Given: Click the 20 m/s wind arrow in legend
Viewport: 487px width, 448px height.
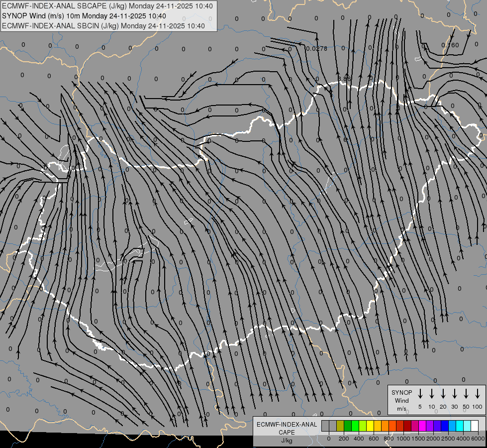Looking at the screenshot, I should [x=443, y=394].
